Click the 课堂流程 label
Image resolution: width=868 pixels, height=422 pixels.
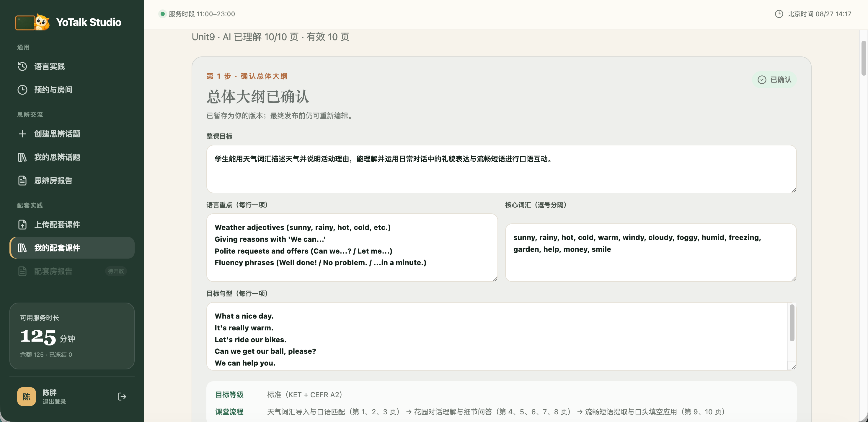click(229, 412)
